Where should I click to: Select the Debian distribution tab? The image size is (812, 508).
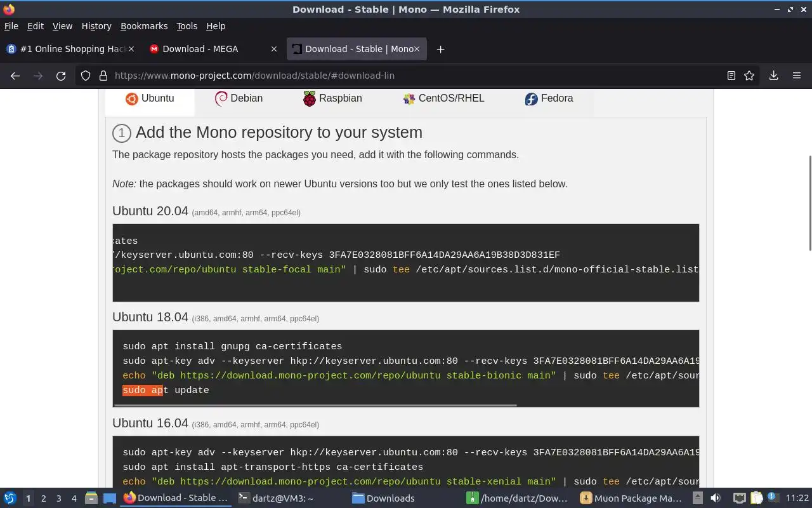pyautogui.click(x=239, y=98)
